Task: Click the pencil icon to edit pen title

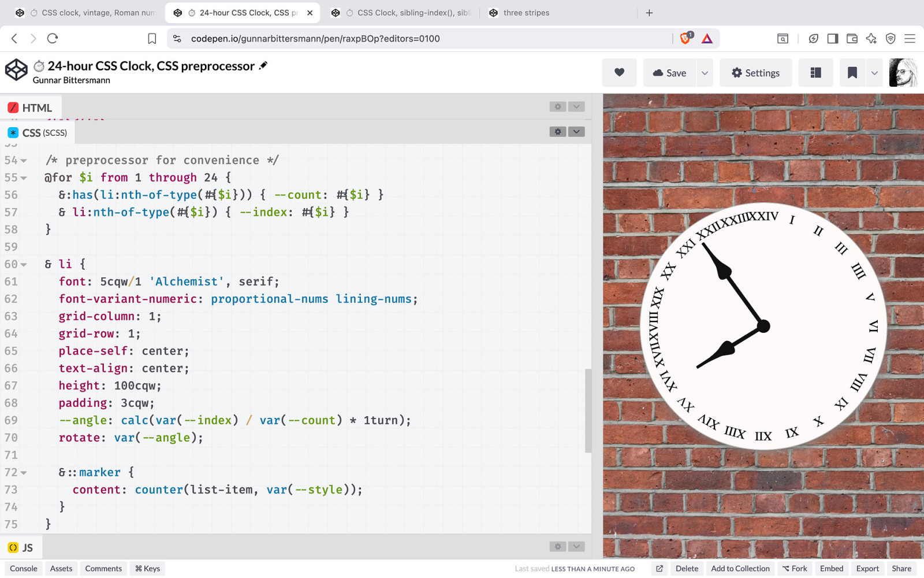Action: (263, 66)
